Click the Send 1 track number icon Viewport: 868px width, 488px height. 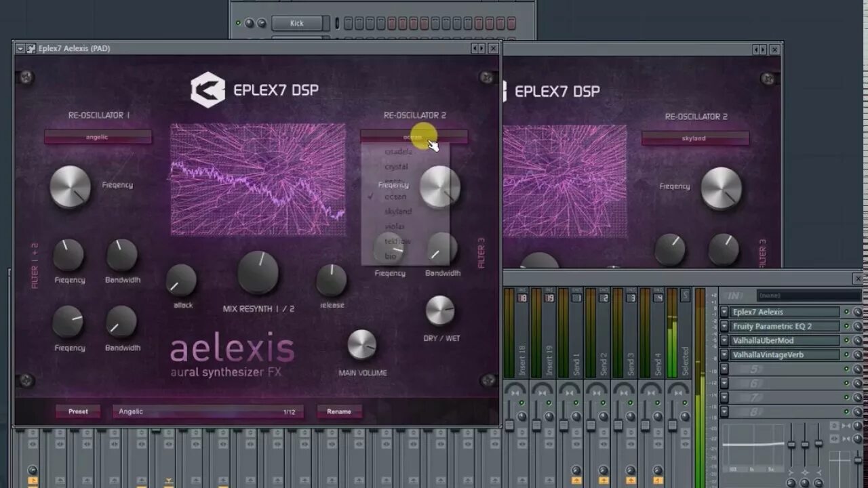click(576, 298)
